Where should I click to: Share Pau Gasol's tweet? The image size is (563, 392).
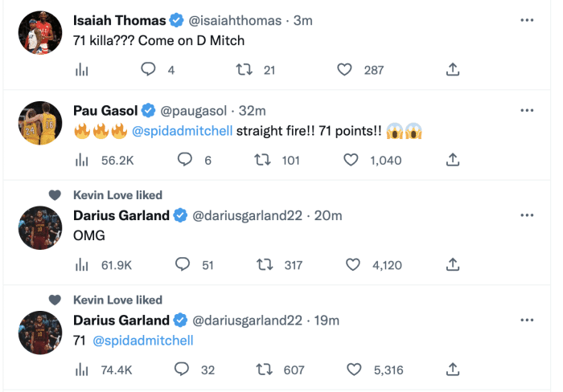(x=453, y=160)
